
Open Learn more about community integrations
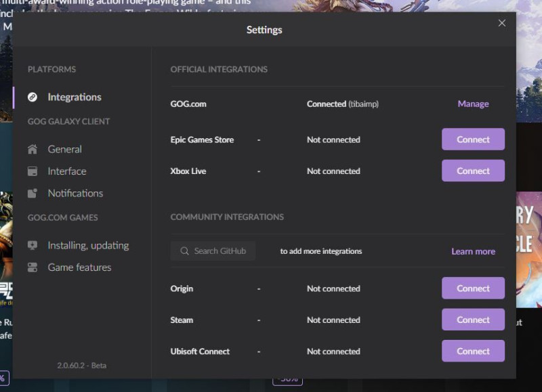point(473,251)
